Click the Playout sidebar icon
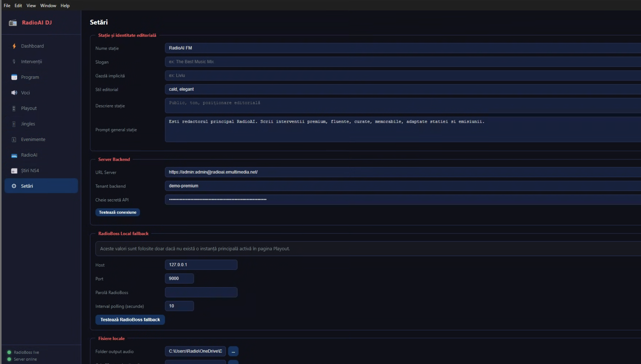Image resolution: width=641 pixels, height=364 pixels. [14, 108]
